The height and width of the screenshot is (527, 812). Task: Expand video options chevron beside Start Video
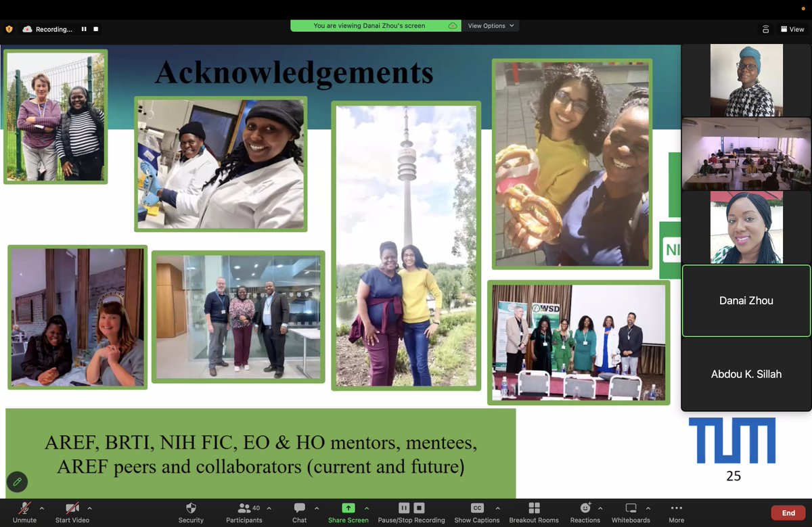(x=89, y=508)
